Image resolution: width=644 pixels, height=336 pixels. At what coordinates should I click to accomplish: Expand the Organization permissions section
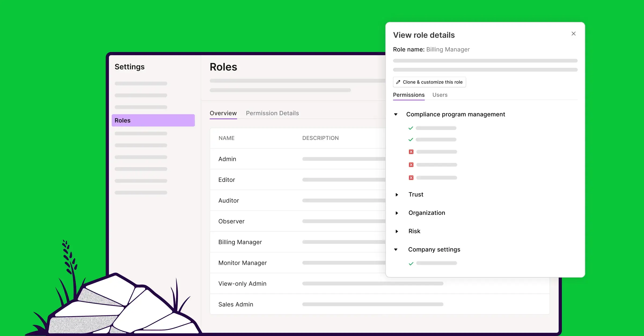(397, 213)
